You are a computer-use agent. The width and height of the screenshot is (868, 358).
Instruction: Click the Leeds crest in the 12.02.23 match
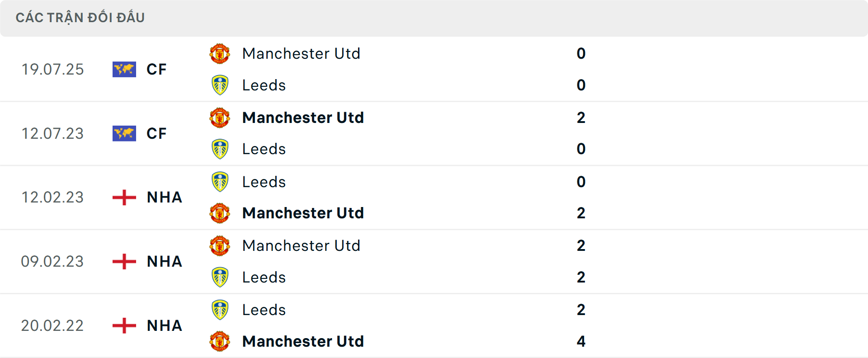220,182
